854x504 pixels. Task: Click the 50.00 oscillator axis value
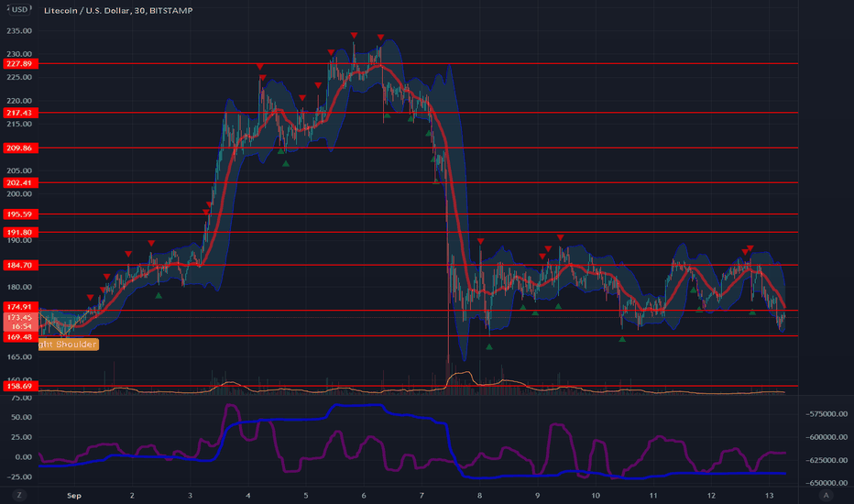pyautogui.click(x=22, y=417)
